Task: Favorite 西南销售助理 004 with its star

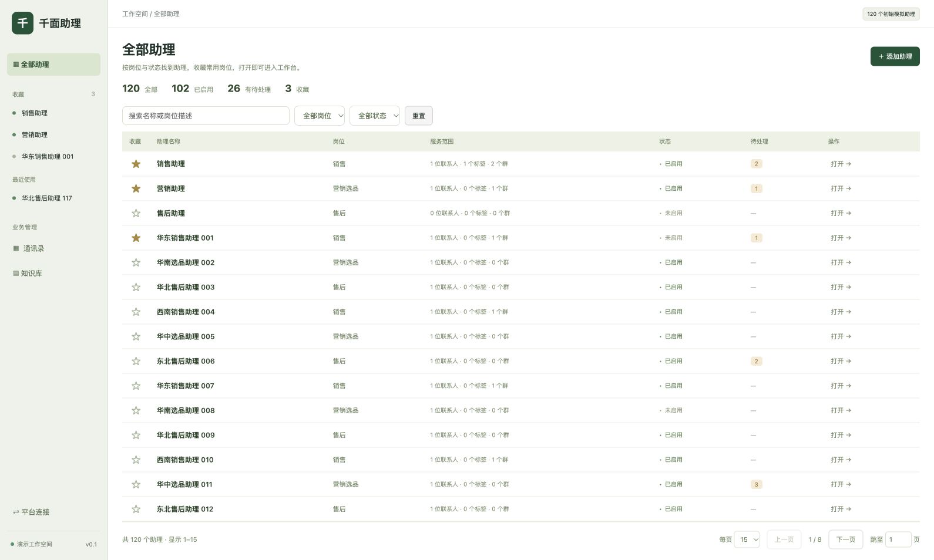Action: tap(136, 312)
